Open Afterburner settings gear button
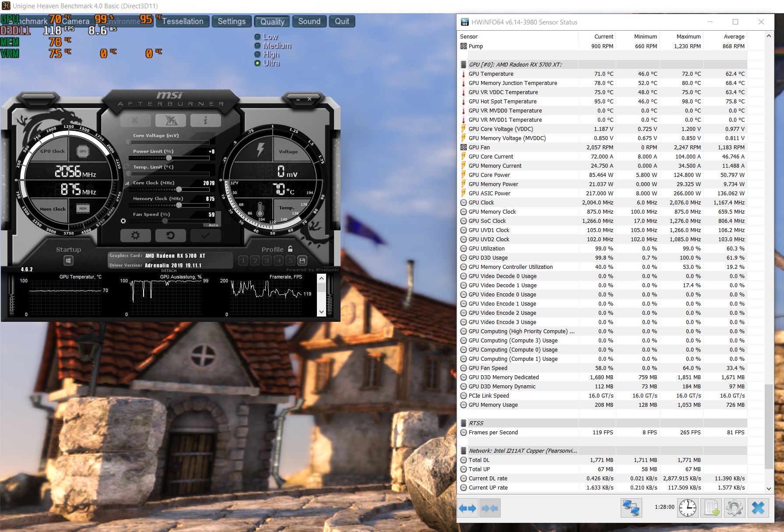This screenshot has width=784, height=532. (x=135, y=236)
